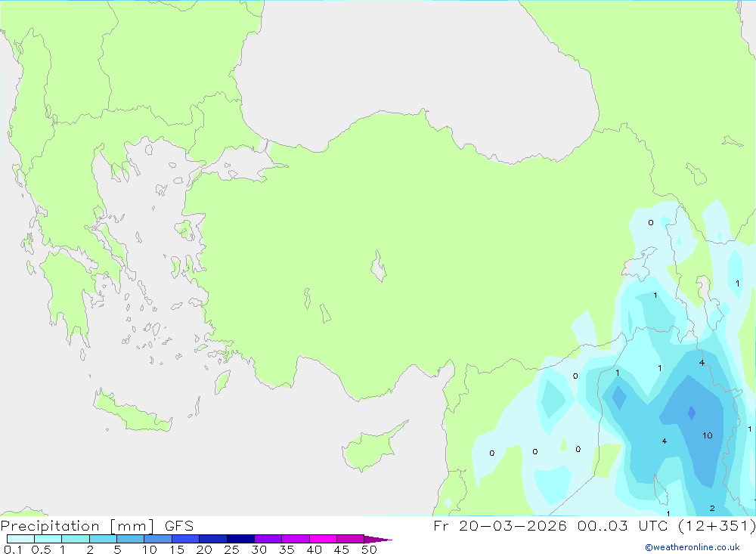This screenshot has width=756, height=554.
Task: Pick the 0.1–0.5 mm legend swatch
Action: click(20, 539)
